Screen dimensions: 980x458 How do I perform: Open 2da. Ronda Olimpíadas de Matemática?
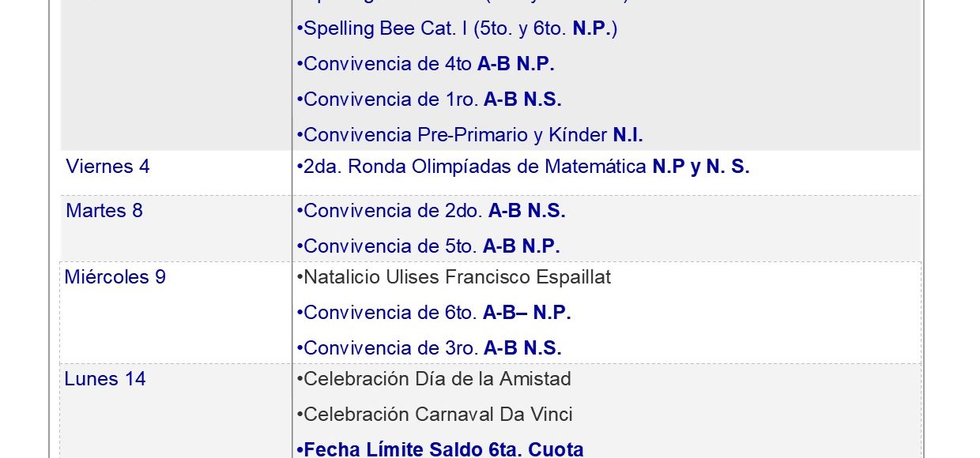pyautogui.click(x=473, y=167)
